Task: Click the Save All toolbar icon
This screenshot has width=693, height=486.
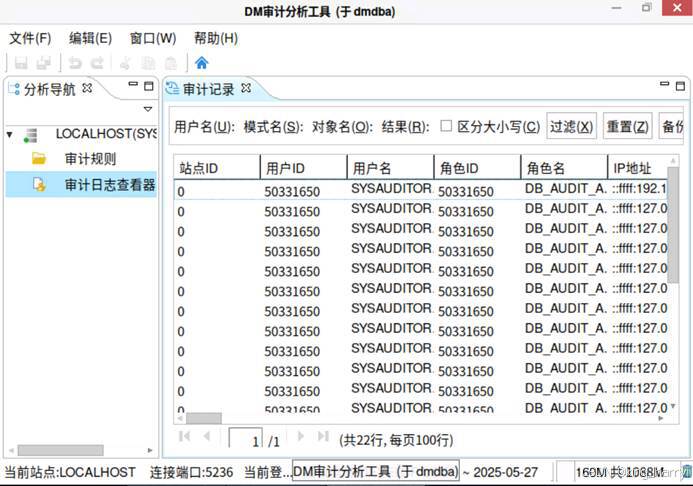Action: pos(43,63)
